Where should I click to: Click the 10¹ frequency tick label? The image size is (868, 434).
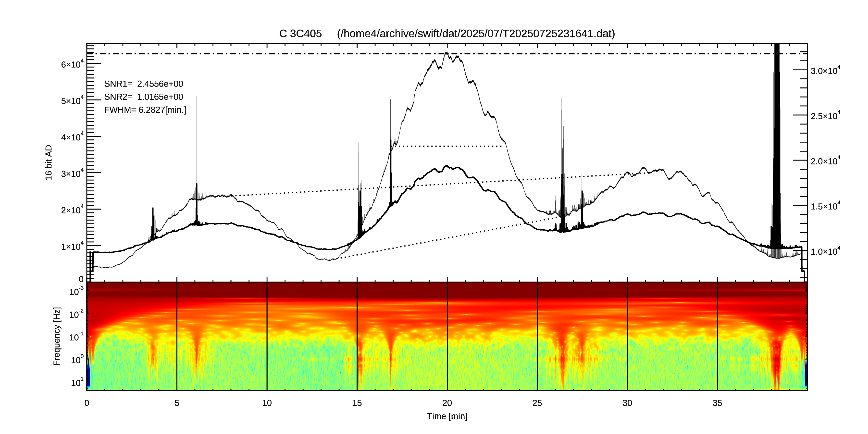coord(77,382)
